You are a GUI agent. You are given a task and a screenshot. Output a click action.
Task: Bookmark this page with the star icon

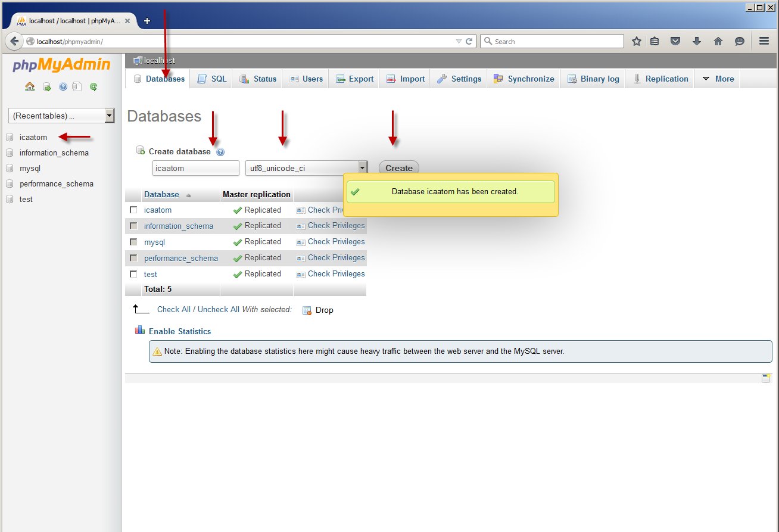pos(637,41)
